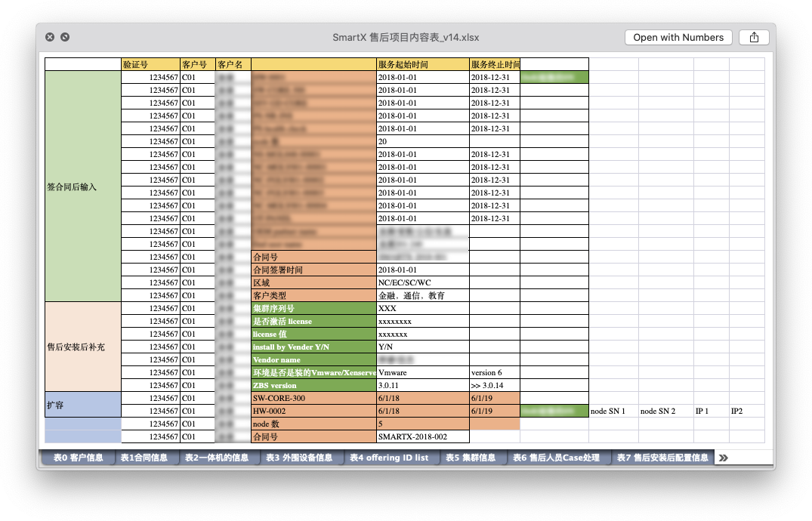Click the NC/EC/SC/WC value cell
Viewport: 812px width, 521px height.
[x=423, y=282]
